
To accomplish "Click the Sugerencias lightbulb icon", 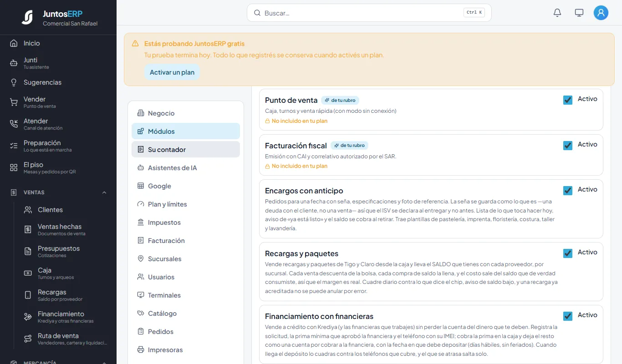I will [14, 82].
